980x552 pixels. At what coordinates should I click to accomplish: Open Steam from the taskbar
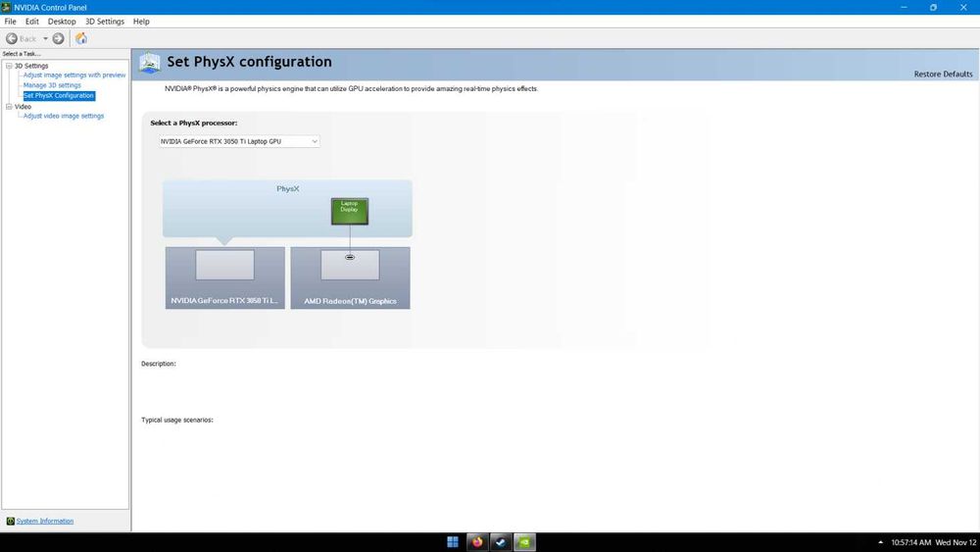click(x=501, y=542)
